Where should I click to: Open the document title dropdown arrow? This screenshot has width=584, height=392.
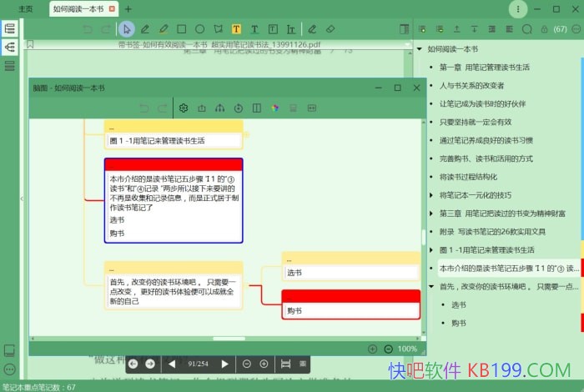[x=406, y=44]
